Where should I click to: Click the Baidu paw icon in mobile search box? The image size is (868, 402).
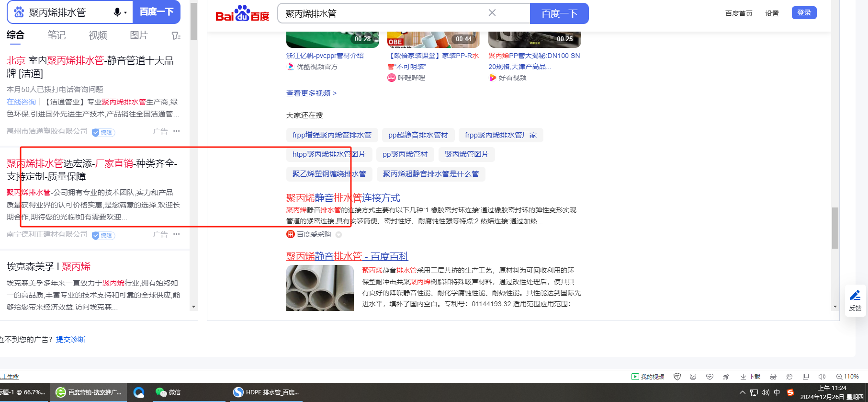[19, 12]
